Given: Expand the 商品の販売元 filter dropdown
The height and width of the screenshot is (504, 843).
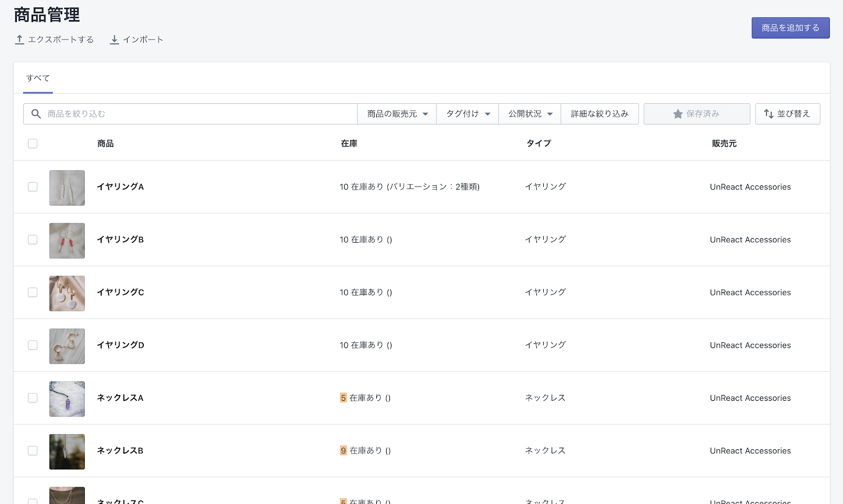Looking at the screenshot, I should [397, 114].
